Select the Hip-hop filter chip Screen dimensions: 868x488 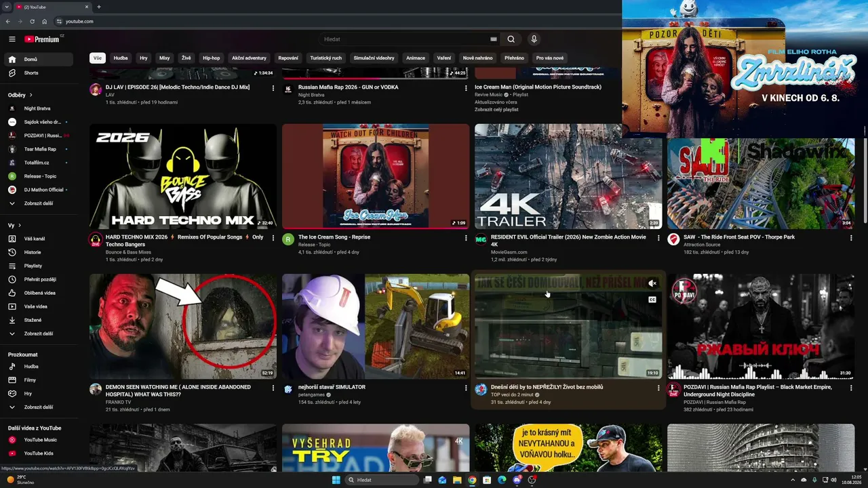point(212,58)
